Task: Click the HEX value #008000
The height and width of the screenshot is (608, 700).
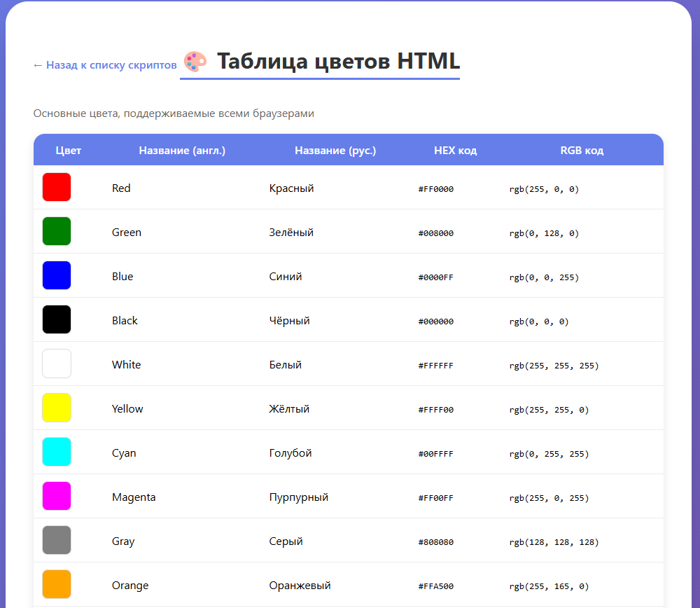Action: (435, 233)
